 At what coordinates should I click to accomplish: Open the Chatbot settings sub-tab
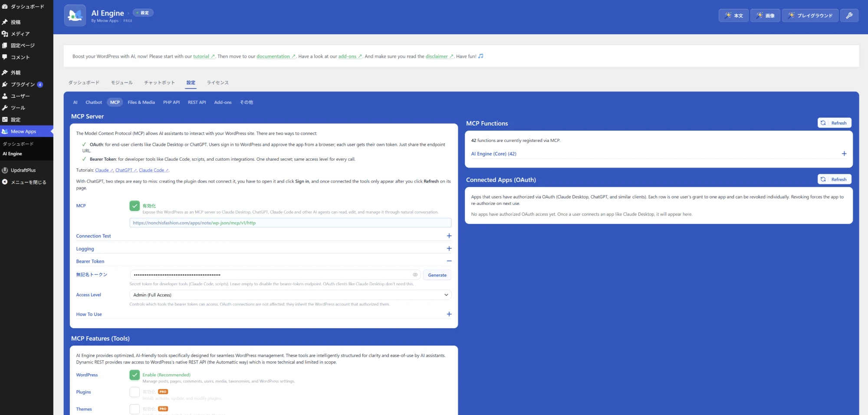click(x=94, y=102)
